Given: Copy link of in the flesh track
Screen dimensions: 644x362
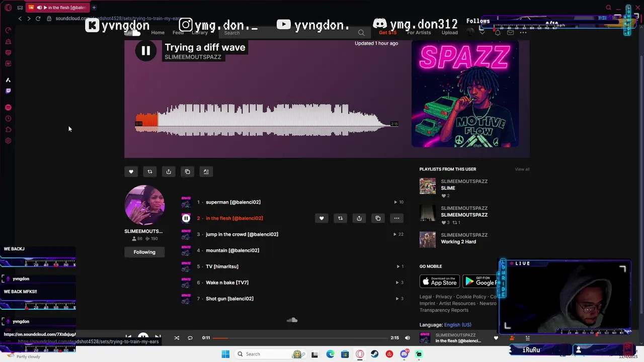Looking at the screenshot, I should click(378, 218).
